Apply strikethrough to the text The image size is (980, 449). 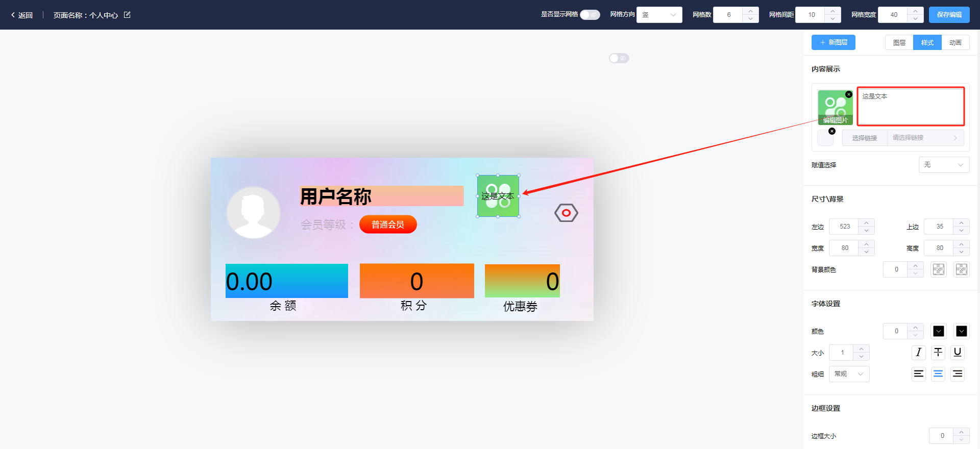click(938, 353)
